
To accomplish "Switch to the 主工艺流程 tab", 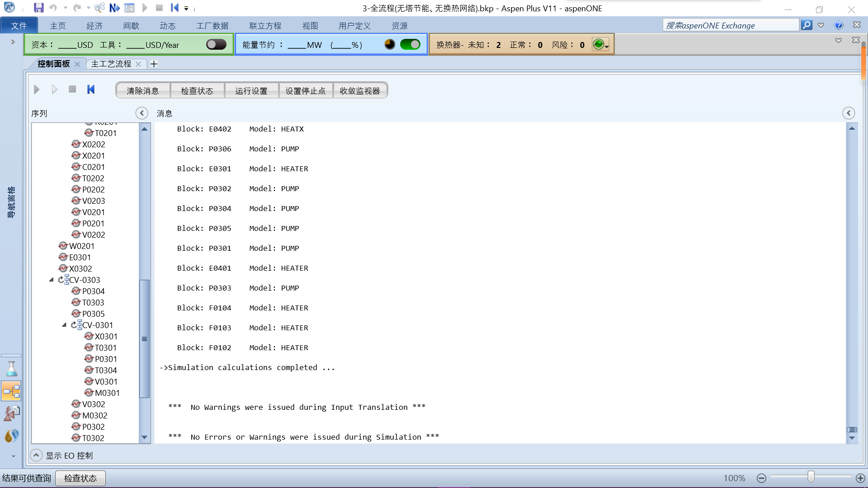I will tap(111, 64).
